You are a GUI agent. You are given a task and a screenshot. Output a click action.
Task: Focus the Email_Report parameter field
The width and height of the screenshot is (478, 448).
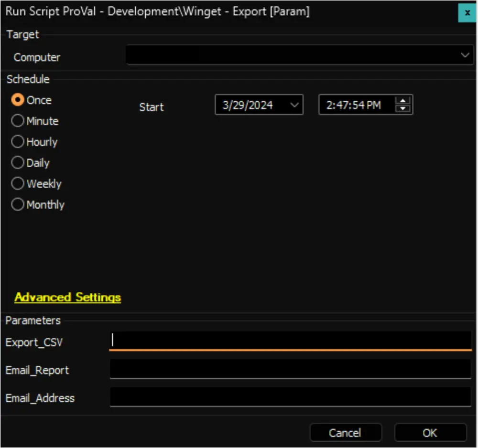tap(291, 369)
